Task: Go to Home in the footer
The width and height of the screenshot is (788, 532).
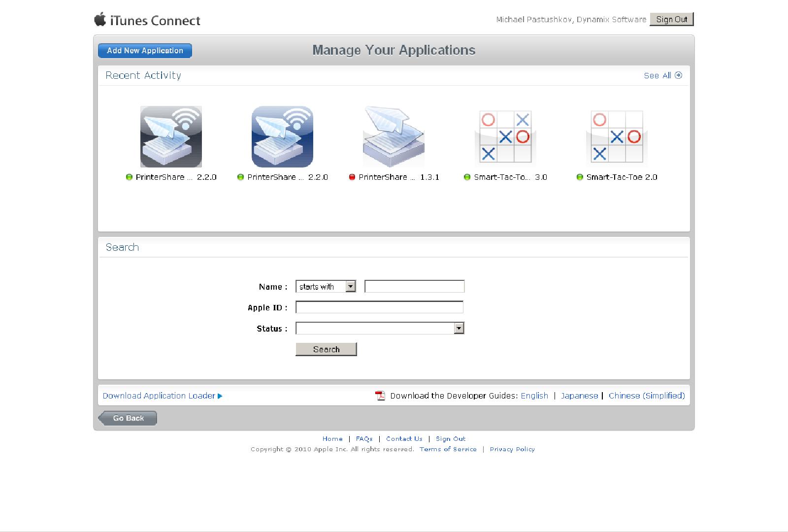Action: (332, 438)
